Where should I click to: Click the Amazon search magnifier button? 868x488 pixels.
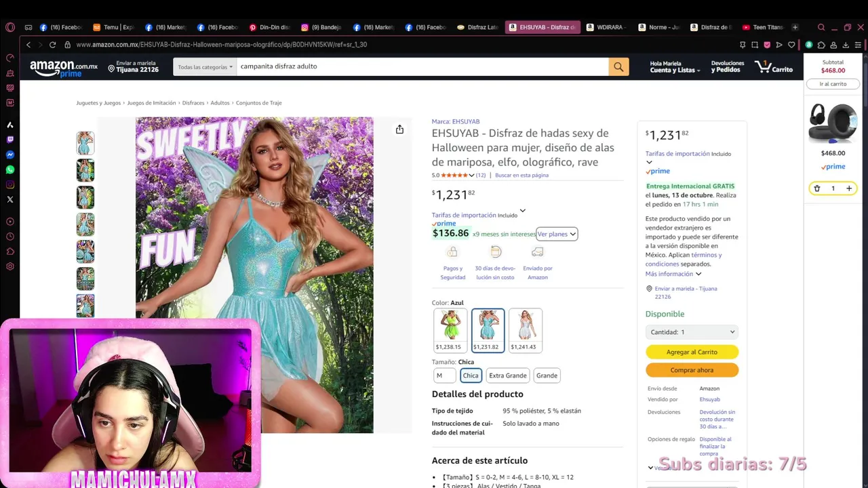coord(618,66)
